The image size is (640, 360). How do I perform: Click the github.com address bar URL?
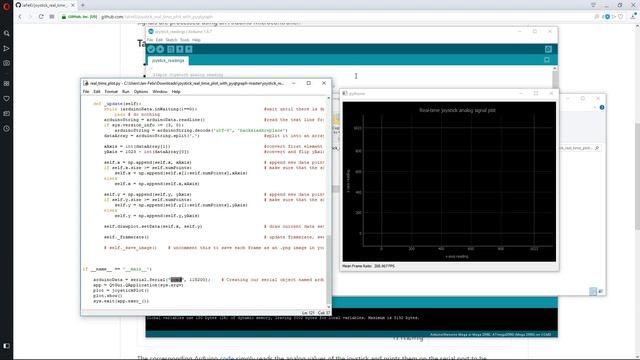pos(157,17)
